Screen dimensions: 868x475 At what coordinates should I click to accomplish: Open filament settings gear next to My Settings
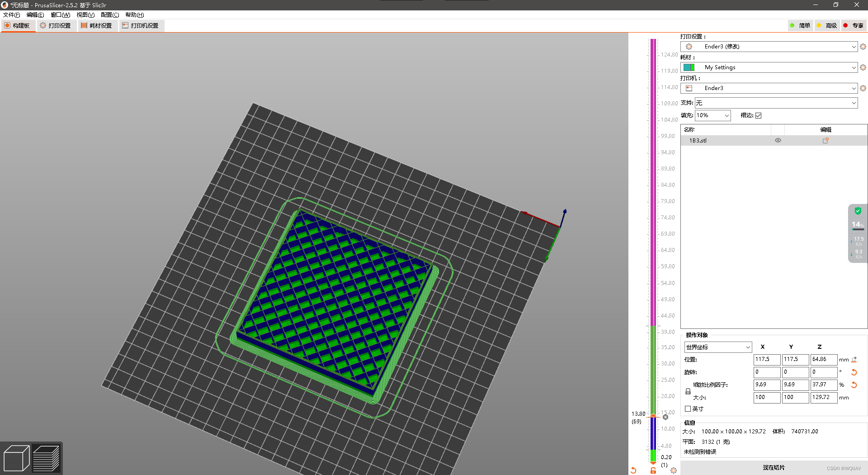click(863, 67)
